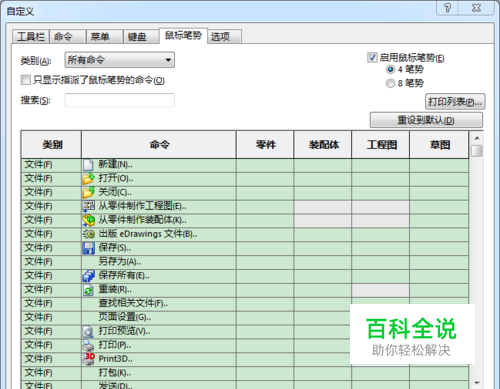Viewport: 500px width, 389px height.
Task: Toggle the Enable mouse gestures (启用鼠标笔势) checkbox
Action: (x=372, y=58)
